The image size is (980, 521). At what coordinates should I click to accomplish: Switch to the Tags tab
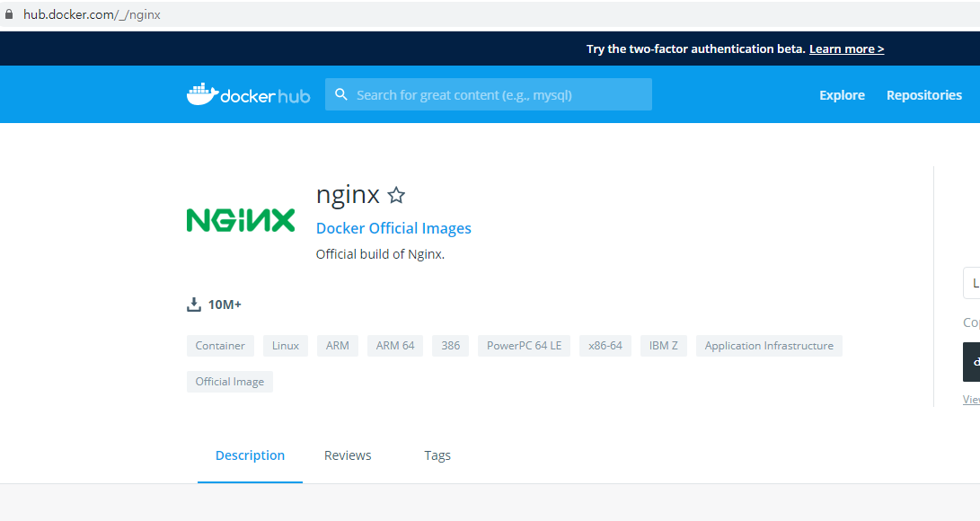coord(437,455)
